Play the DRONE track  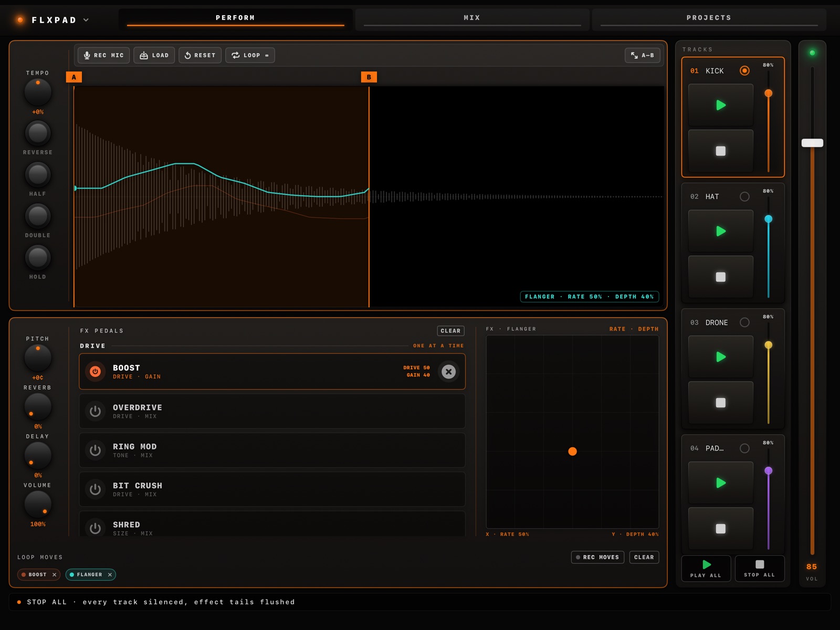(x=721, y=357)
